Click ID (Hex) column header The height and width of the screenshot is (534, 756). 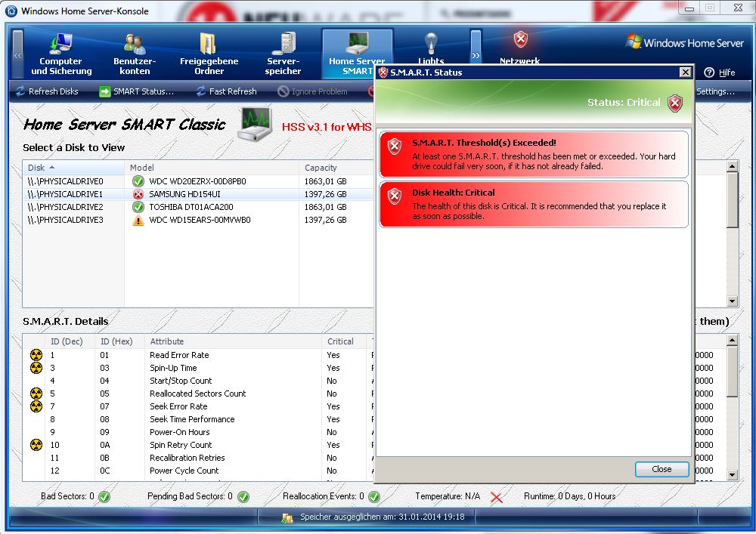pyautogui.click(x=119, y=341)
